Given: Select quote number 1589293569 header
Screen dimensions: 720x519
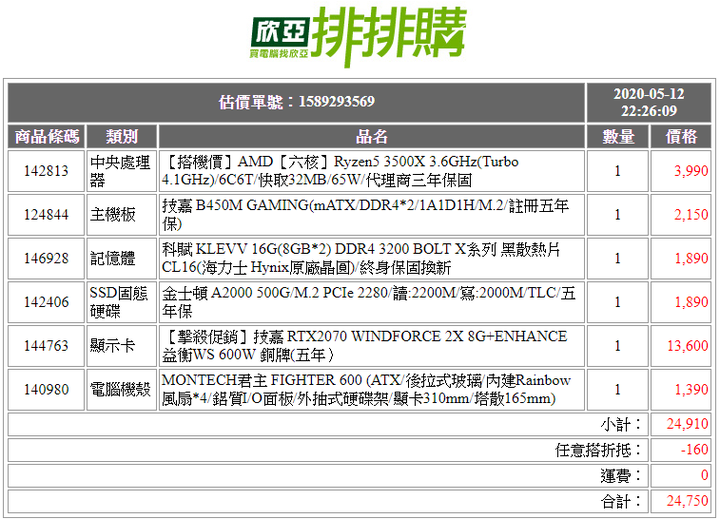Looking at the screenshot, I should tap(297, 102).
